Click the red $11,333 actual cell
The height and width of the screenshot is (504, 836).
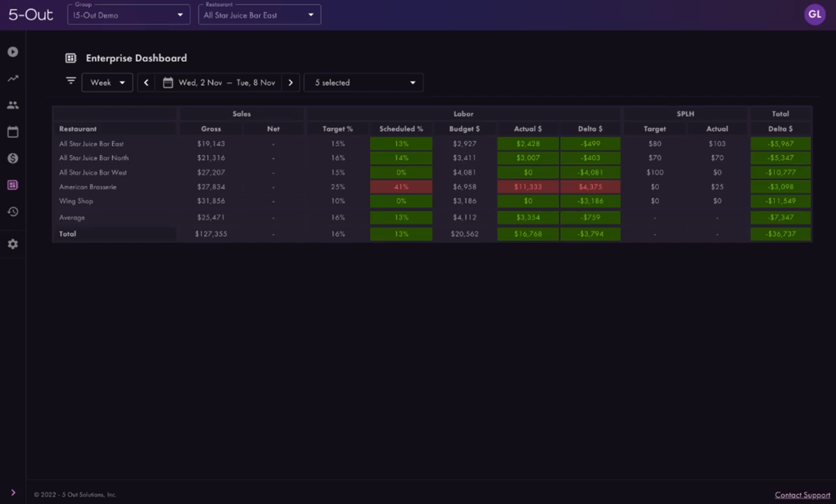click(x=528, y=187)
